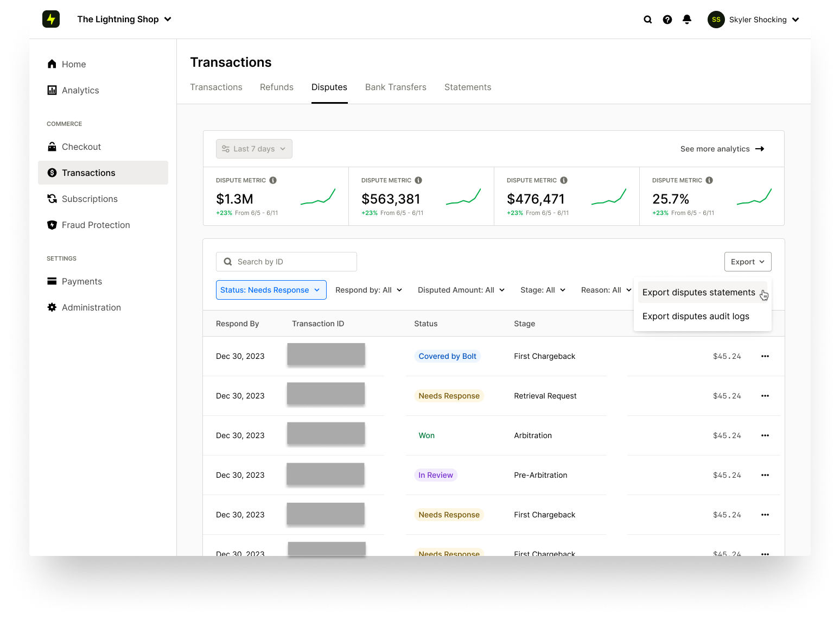Open the notifications bell
This screenshot has height=620, width=840.
tap(687, 20)
